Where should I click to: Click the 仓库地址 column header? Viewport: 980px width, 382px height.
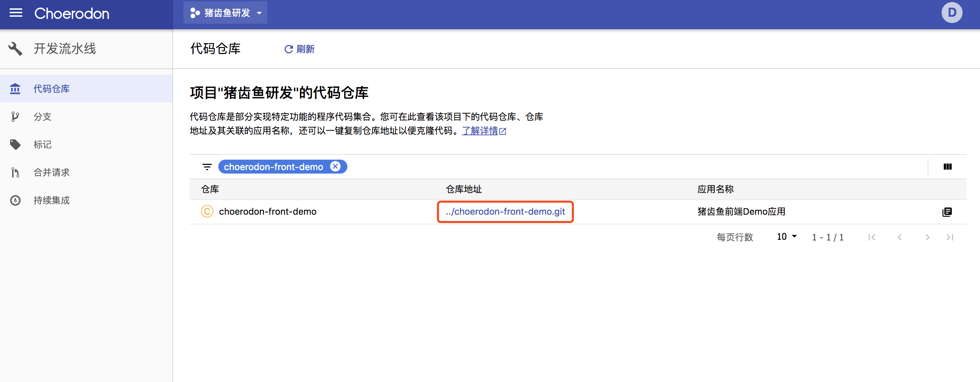tap(464, 189)
